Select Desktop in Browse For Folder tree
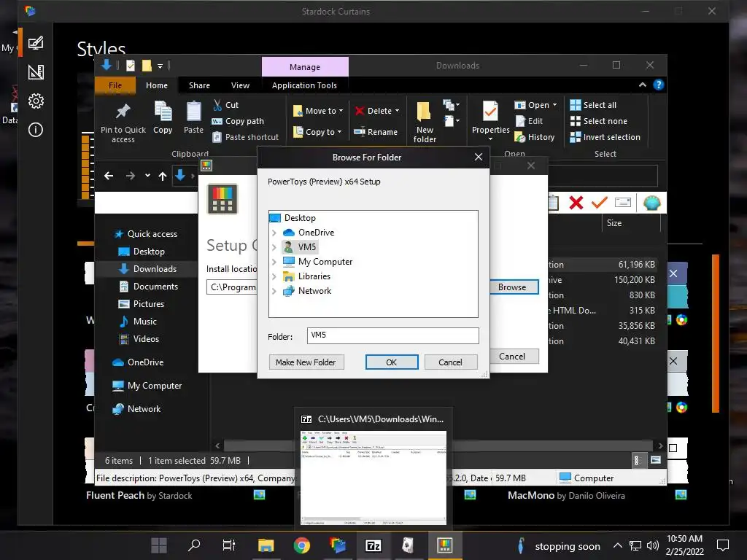 point(293,217)
